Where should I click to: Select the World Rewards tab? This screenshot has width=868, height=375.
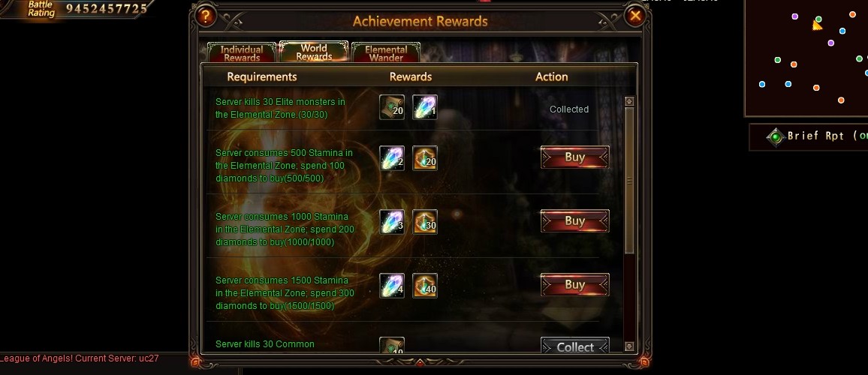point(314,52)
